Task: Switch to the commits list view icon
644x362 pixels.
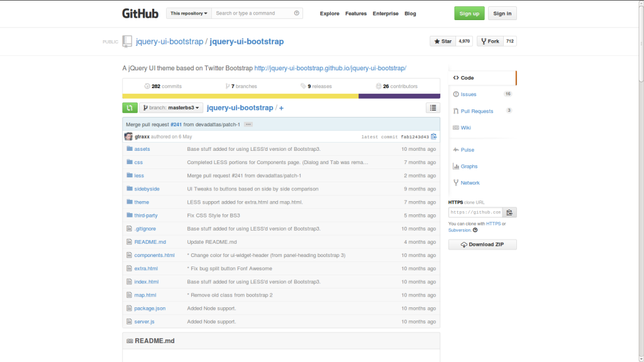Action: (x=432, y=107)
